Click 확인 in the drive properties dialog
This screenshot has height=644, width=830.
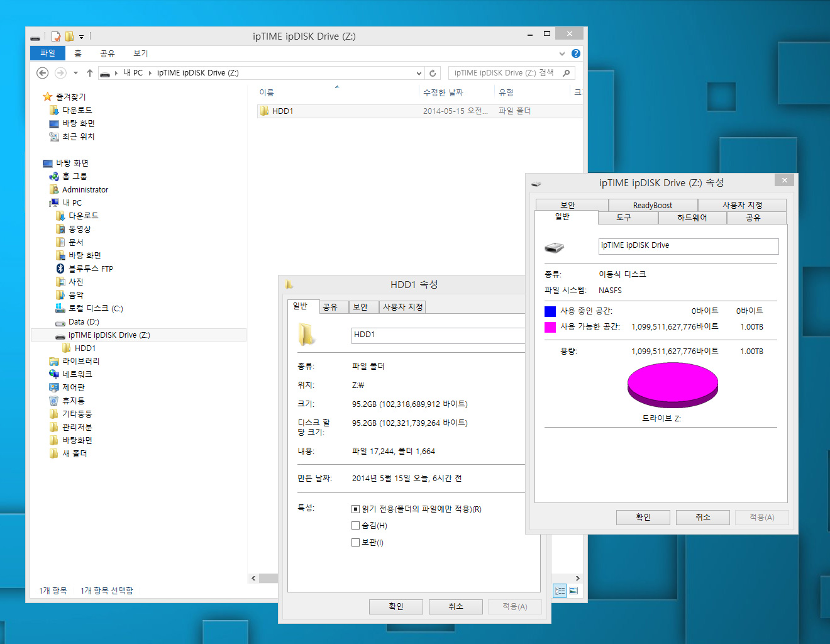(643, 517)
